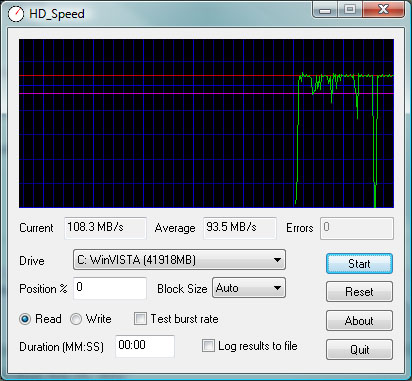
Task: Select the Write radio button
Action: pos(76,319)
